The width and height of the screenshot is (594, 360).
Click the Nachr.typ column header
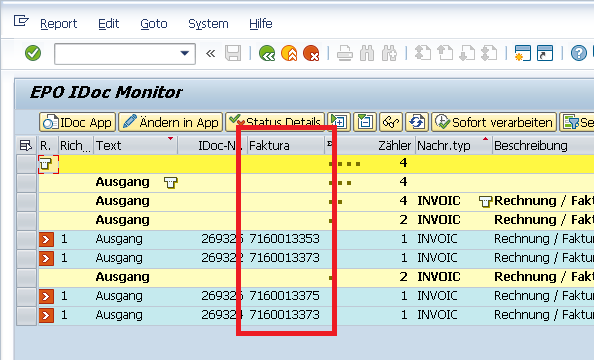pyautogui.click(x=453, y=146)
